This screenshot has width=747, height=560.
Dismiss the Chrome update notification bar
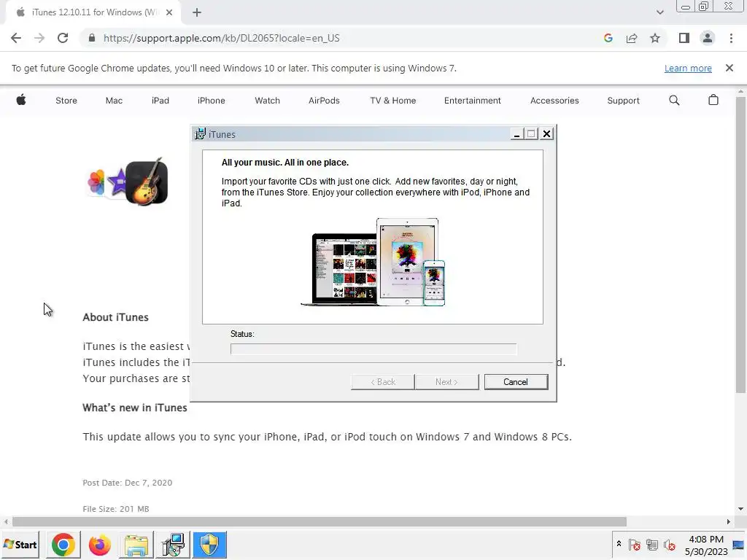[x=729, y=68]
